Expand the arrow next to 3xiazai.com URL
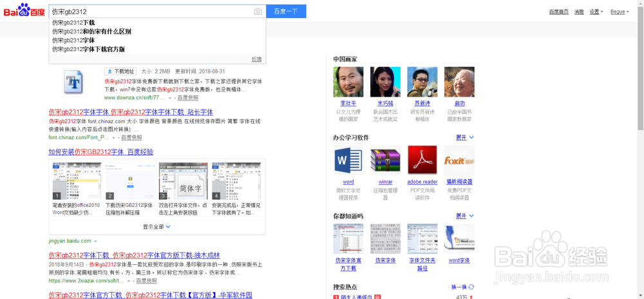Image resolution: width=644 pixels, height=299 pixels. [129, 282]
